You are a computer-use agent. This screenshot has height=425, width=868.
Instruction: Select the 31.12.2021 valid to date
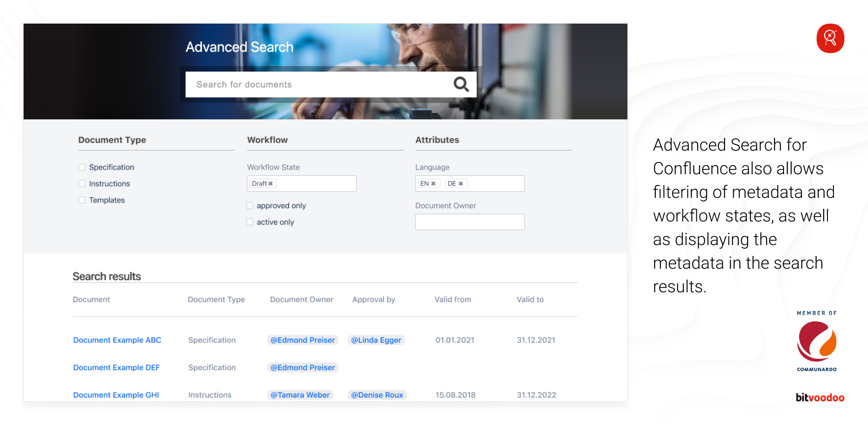(x=536, y=340)
